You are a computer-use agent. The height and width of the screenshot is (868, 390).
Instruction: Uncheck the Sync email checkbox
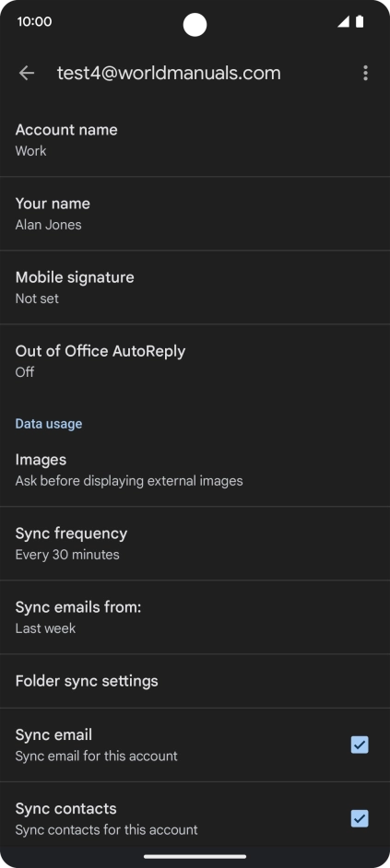pos(360,745)
